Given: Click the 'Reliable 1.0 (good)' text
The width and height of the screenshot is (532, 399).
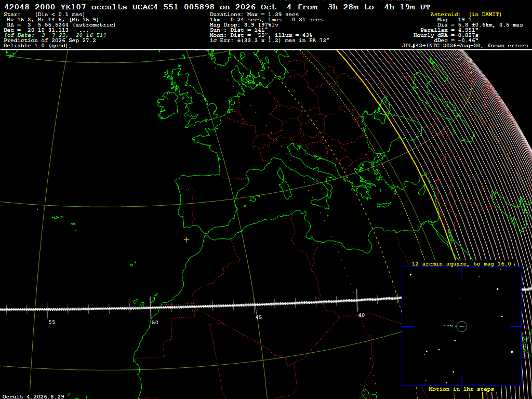Looking at the screenshot, I should click(37, 46).
